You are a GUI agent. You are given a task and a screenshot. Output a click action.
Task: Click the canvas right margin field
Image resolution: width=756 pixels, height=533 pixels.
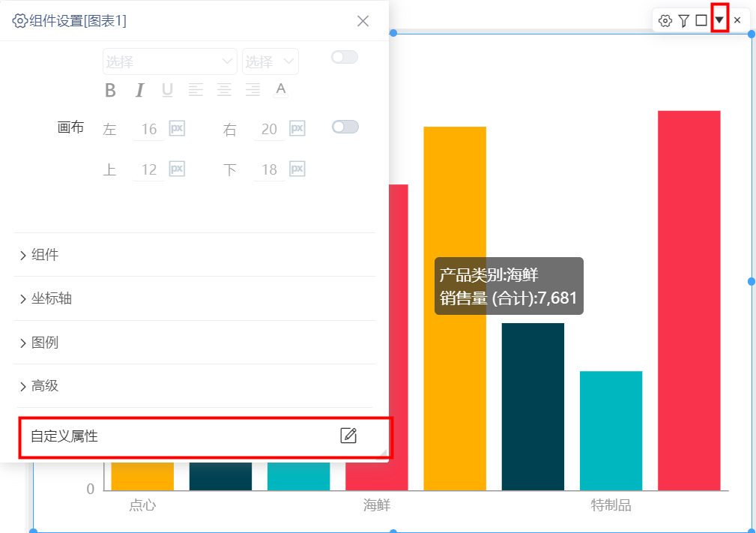point(269,129)
